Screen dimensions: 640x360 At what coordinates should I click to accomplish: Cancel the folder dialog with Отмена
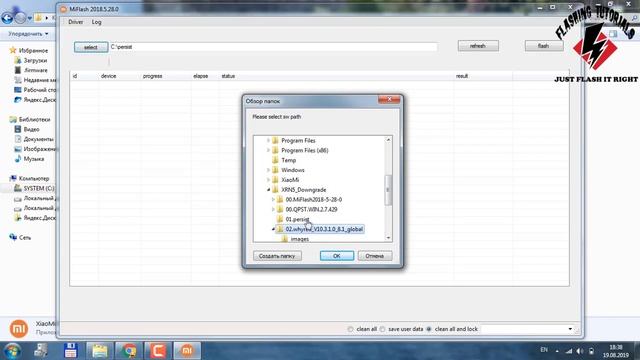(375, 256)
